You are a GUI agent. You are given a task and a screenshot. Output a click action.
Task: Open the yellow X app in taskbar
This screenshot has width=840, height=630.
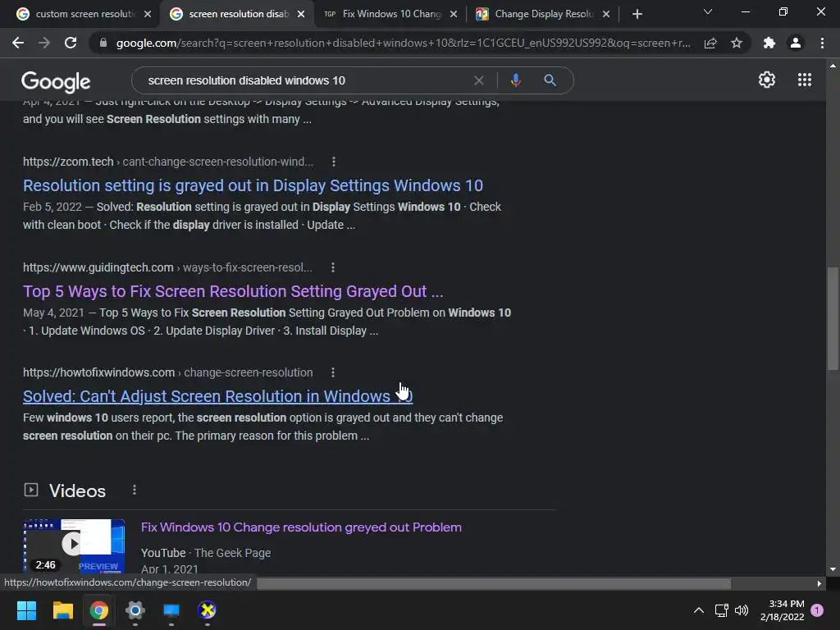[208, 610]
